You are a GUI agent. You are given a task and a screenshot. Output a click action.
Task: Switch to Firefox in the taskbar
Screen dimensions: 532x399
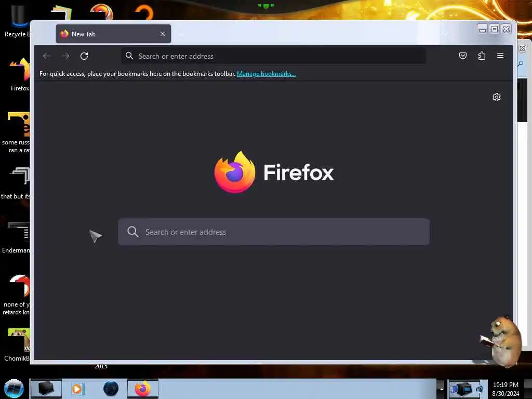pos(143,389)
